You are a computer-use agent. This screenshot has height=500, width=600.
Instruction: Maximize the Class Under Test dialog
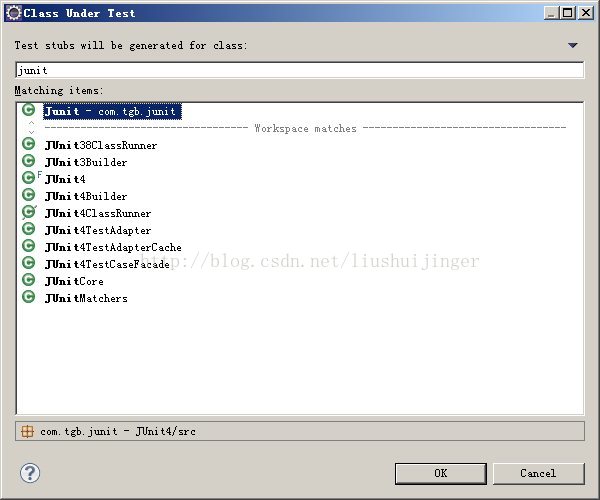[568, 13]
